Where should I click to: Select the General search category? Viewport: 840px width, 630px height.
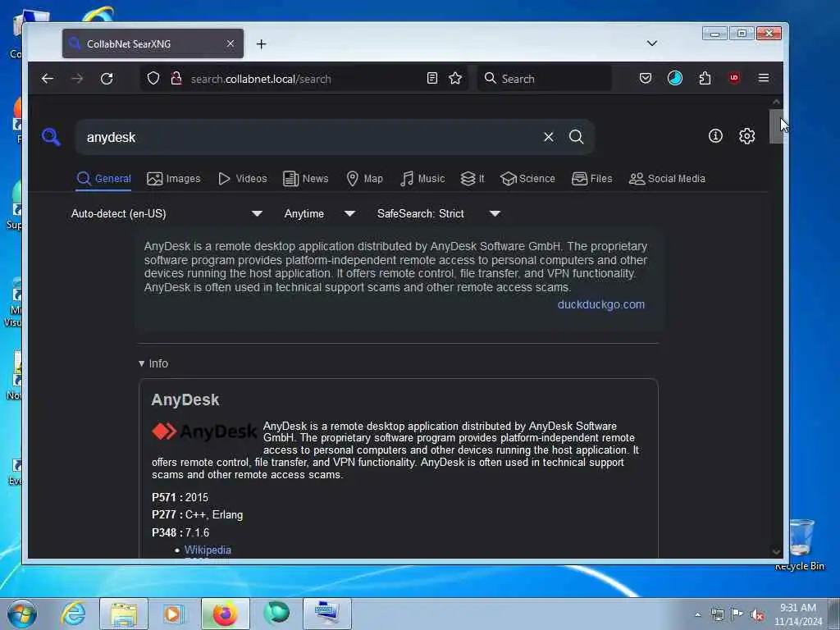(104, 178)
